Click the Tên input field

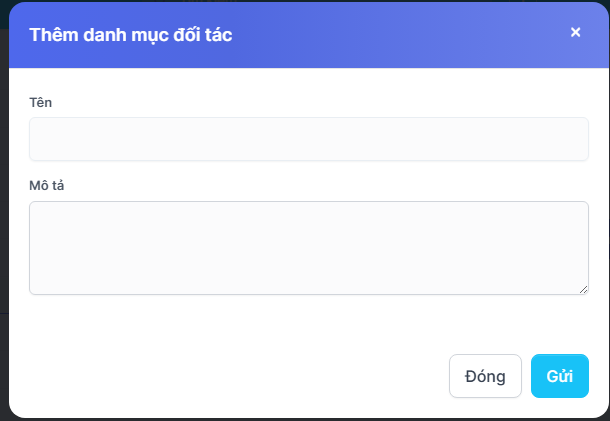pos(308,139)
